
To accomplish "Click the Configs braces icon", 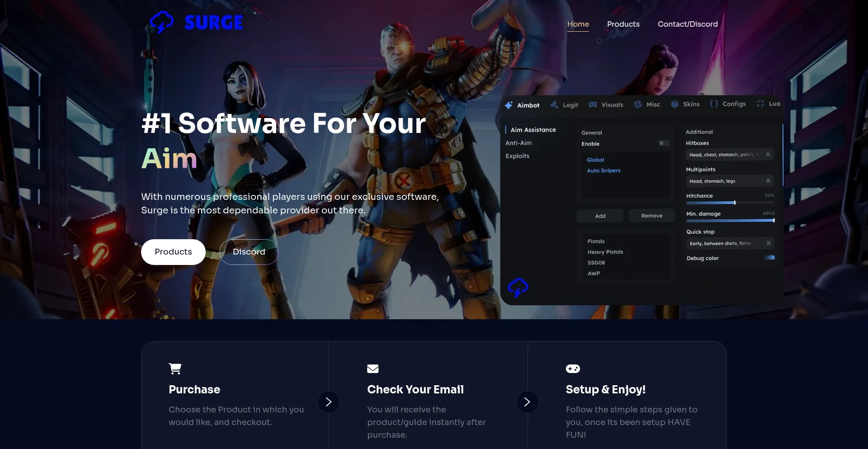I will [714, 104].
